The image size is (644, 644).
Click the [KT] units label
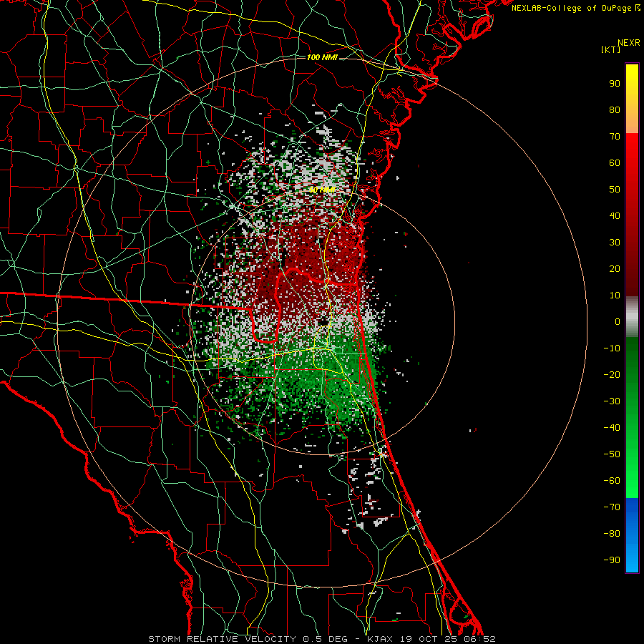tap(611, 49)
